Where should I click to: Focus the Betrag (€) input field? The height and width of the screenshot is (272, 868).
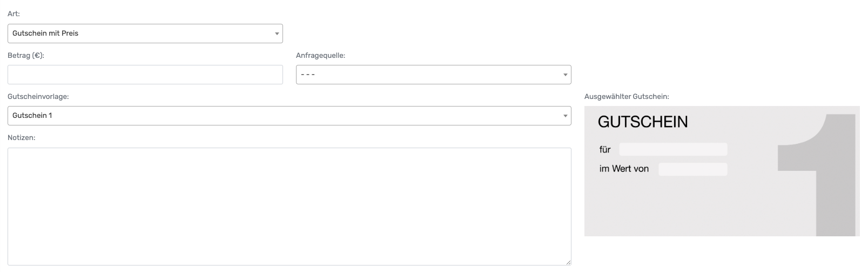145,75
